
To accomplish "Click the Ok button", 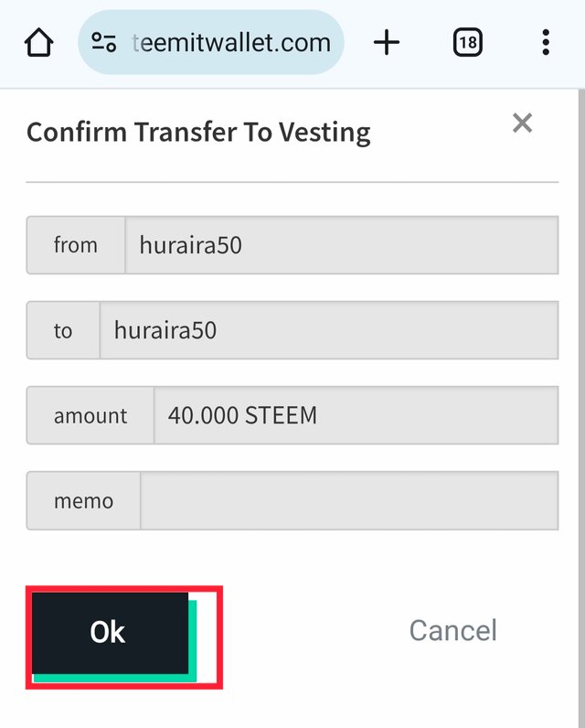I will click(x=110, y=632).
